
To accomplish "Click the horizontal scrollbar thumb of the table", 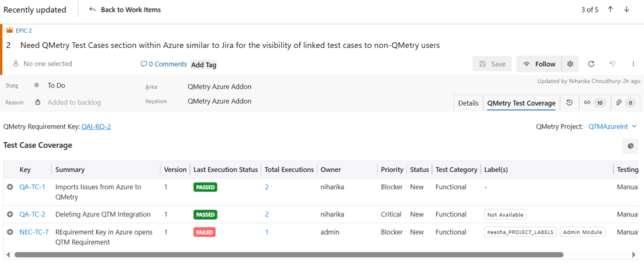I will pos(289,255).
